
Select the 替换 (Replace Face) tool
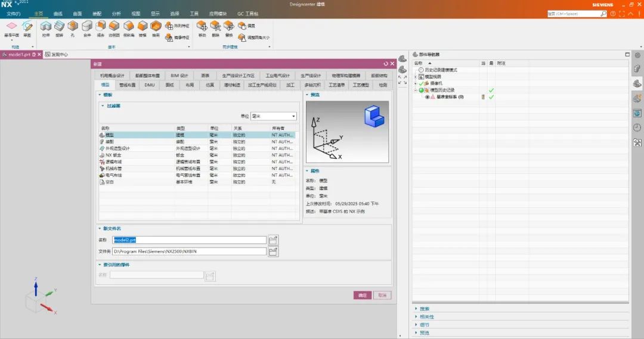pyautogui.click(x=229, y=29)
